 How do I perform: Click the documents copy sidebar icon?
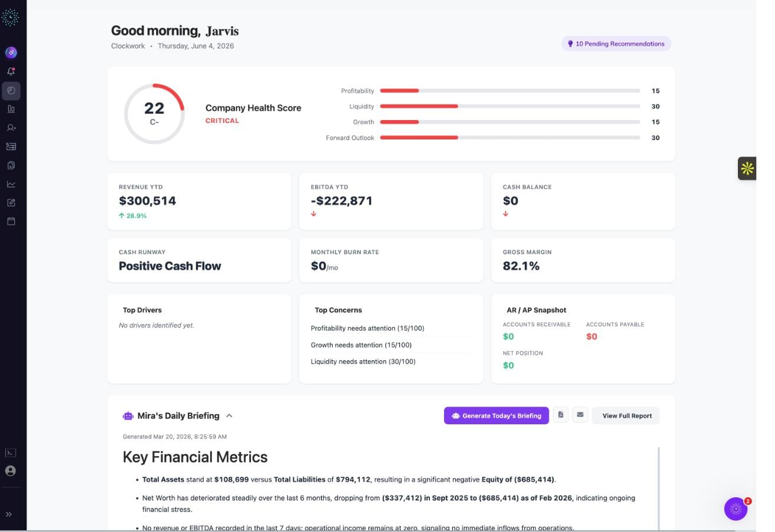tap(11, 165)
